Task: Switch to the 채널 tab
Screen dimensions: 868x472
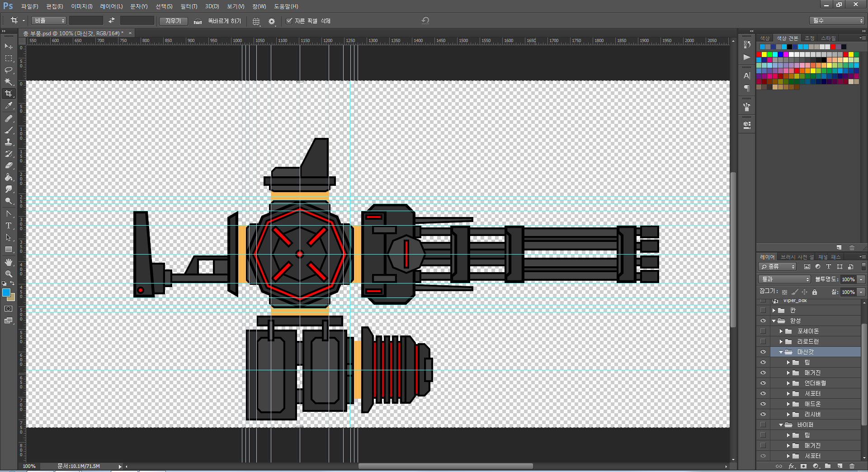Action: pyautogui.click(x=822, y=257)
